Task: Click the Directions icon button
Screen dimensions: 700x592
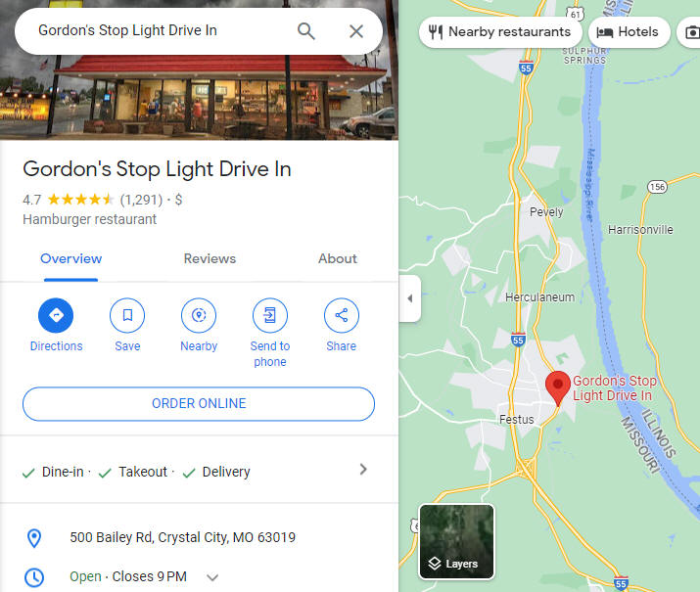Action: 56,315
